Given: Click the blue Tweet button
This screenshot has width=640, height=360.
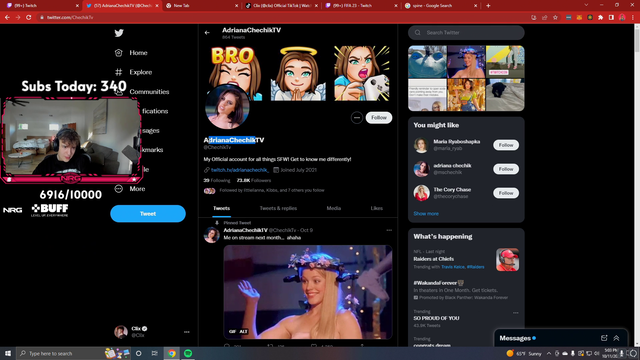Looking at the screenshot, I should [x=148, y=213].
